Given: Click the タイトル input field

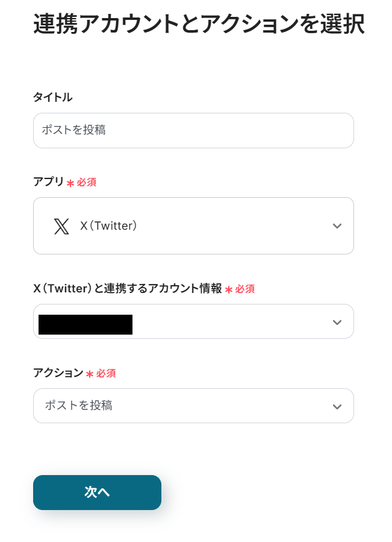Looking at the screenshot, I should (x=193, y=130).
